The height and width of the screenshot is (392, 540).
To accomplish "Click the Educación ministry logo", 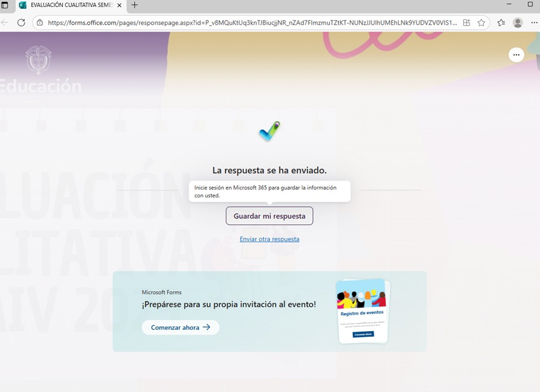I will 39,61.
